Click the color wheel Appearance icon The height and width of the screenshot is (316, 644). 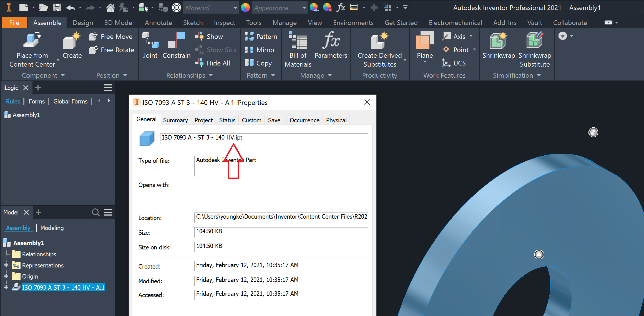(245, 7)
